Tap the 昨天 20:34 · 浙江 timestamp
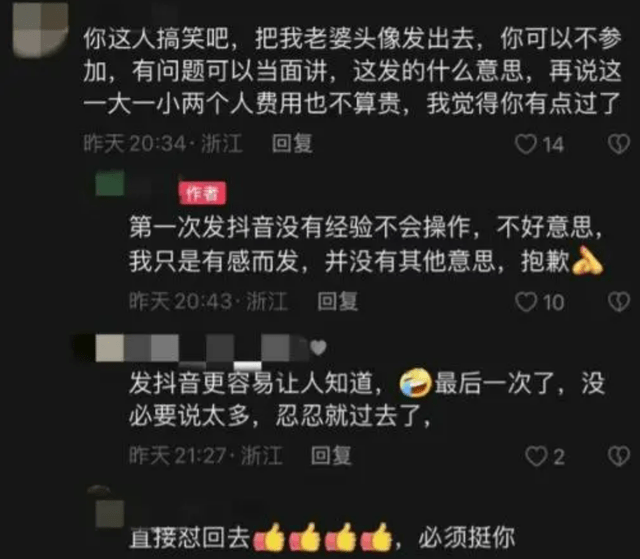The width and height of the screenshot is (640, 559). click(163, 144)
